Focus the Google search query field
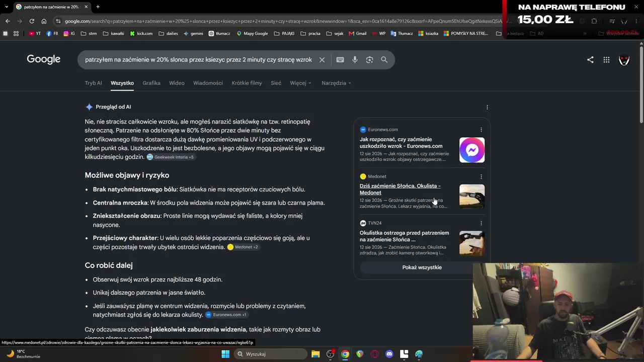The width and height of the screenshot is (644, 362). pos(198,60)
